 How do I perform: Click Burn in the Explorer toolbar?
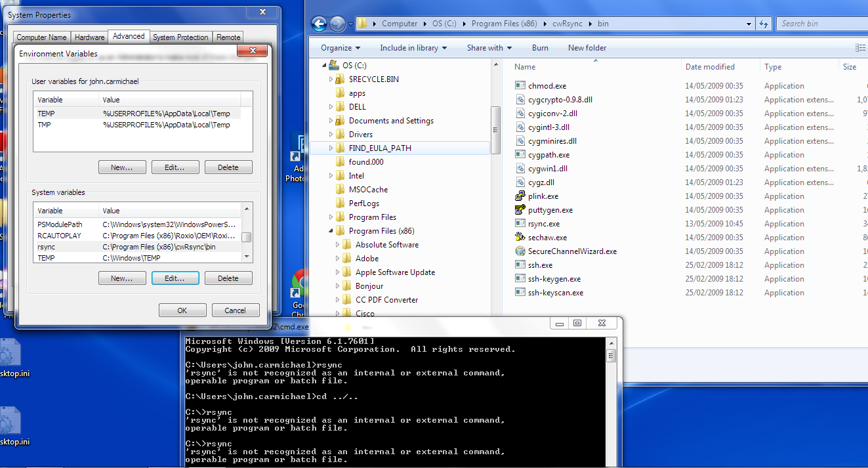[540, 48]
